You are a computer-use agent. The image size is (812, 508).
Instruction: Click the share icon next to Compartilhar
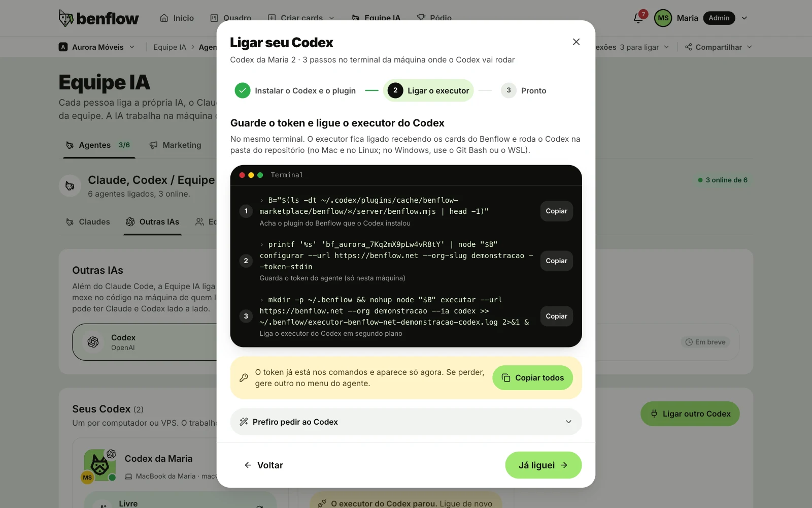point(688,47)
